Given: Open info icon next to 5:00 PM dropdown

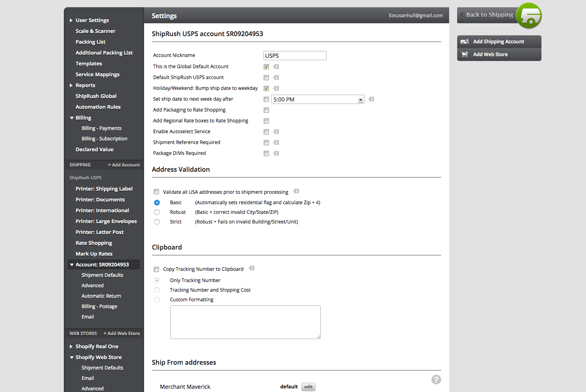Looking at the screenshot, I should (371, 99).
